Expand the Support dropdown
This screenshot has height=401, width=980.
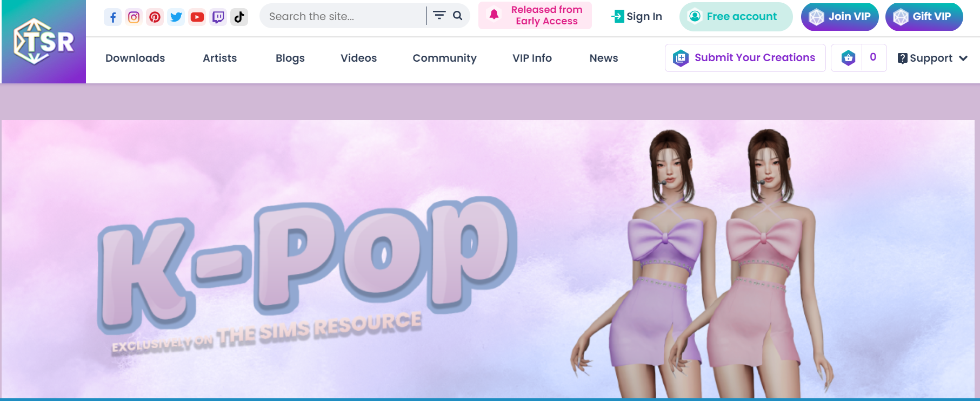pos(932,58)
